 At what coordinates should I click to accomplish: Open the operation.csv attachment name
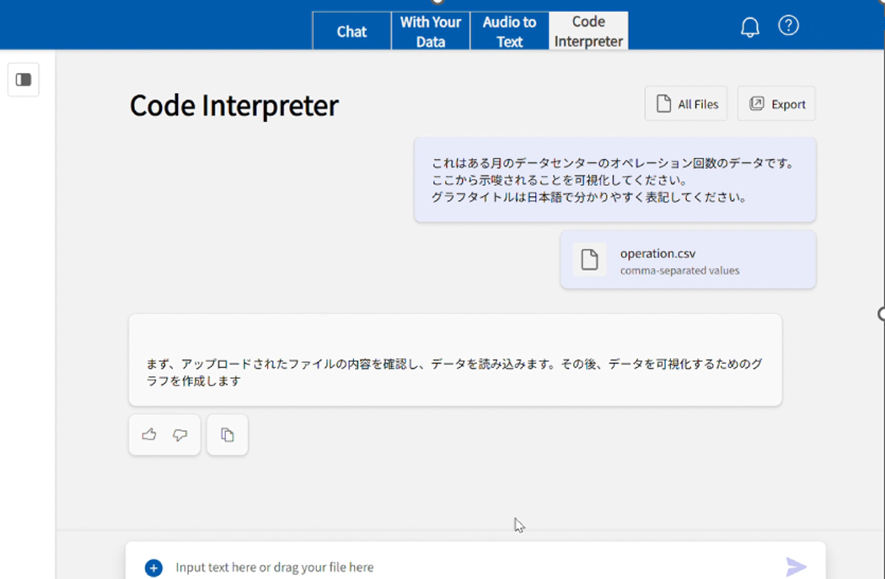(x=658, y=253)
